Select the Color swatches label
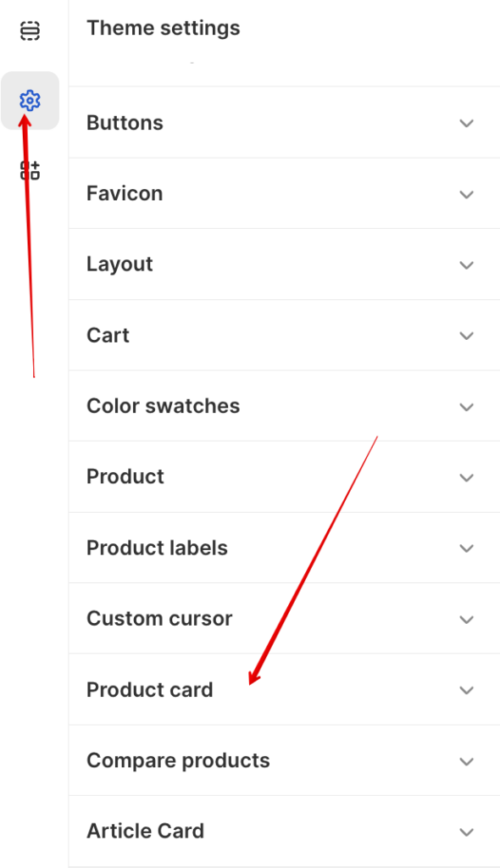The height and width of the screenshot is (868, 500). click(164, 406)
